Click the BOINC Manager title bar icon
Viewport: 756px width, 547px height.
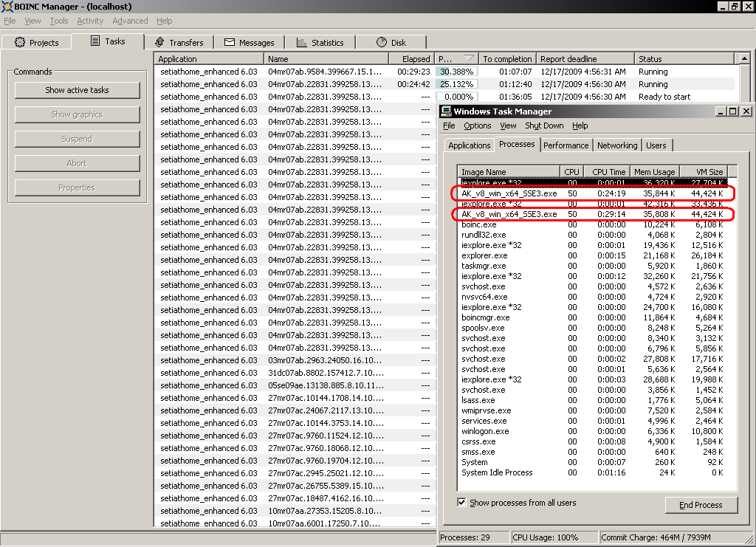pyautogui.click(x=7, y=6)
